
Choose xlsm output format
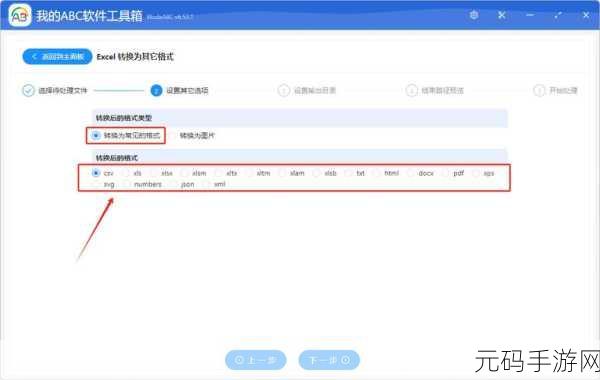(x=194, y=173)
